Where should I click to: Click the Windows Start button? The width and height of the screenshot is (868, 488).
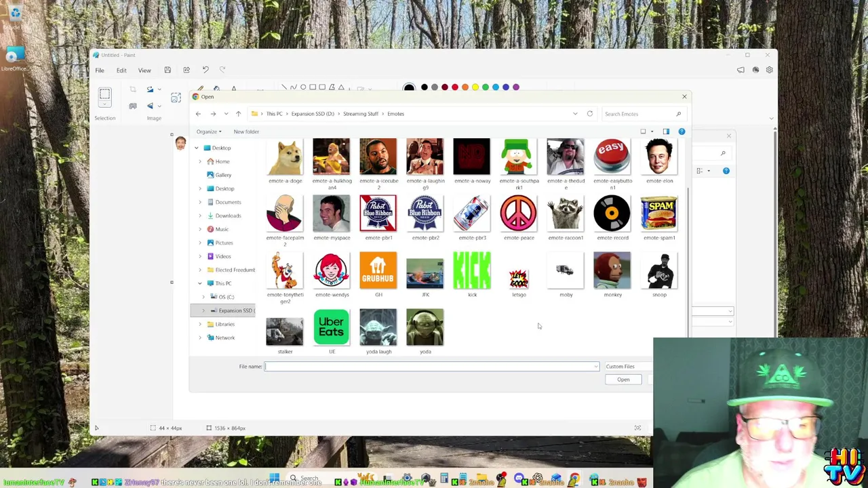274,479
